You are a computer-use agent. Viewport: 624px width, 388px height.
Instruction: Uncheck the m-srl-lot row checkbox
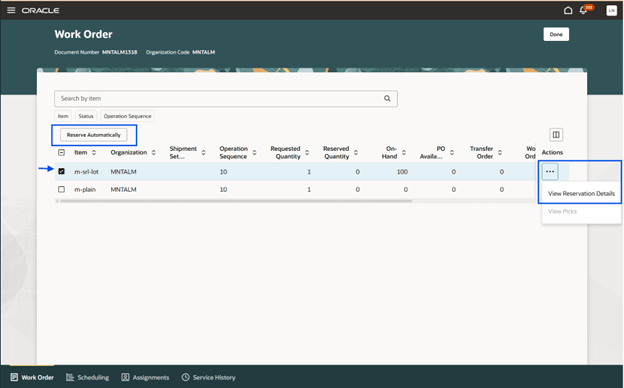point(61,171)
